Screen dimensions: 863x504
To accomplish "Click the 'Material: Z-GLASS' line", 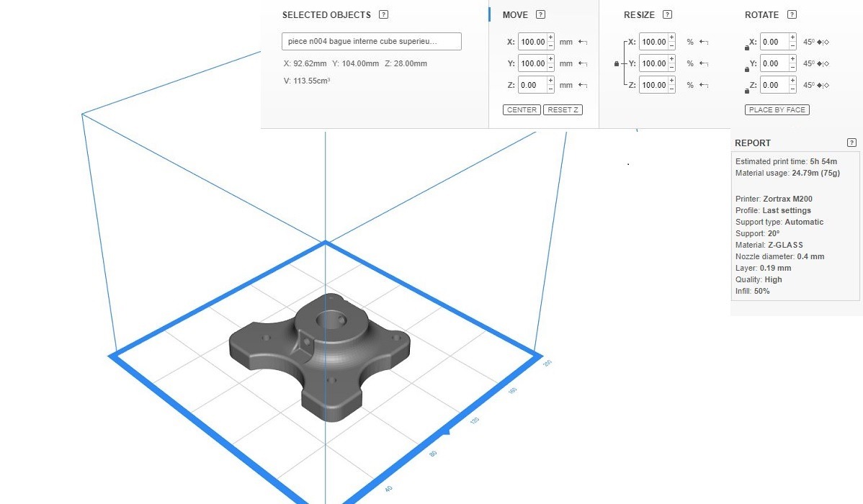I will [x=769, y=245].
